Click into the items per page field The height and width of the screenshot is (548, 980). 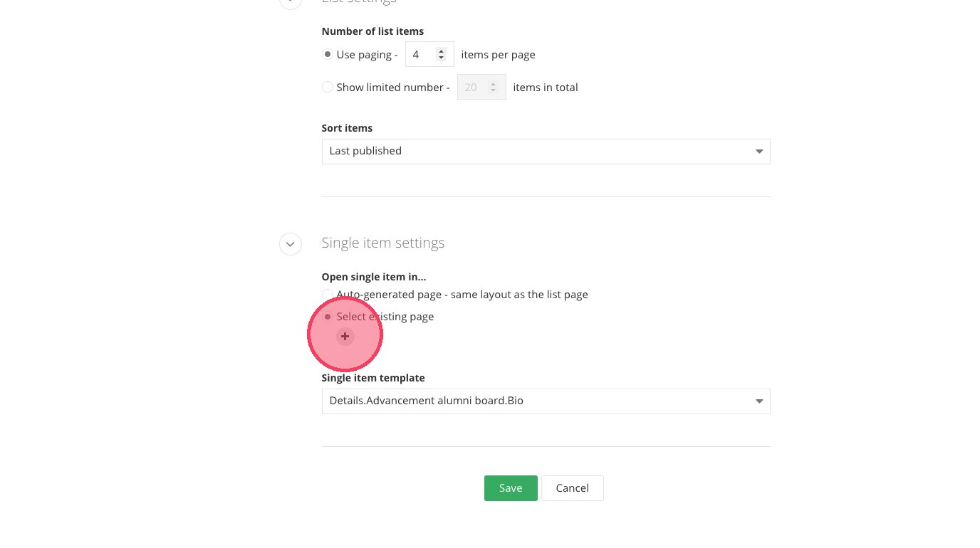(422, 55)
